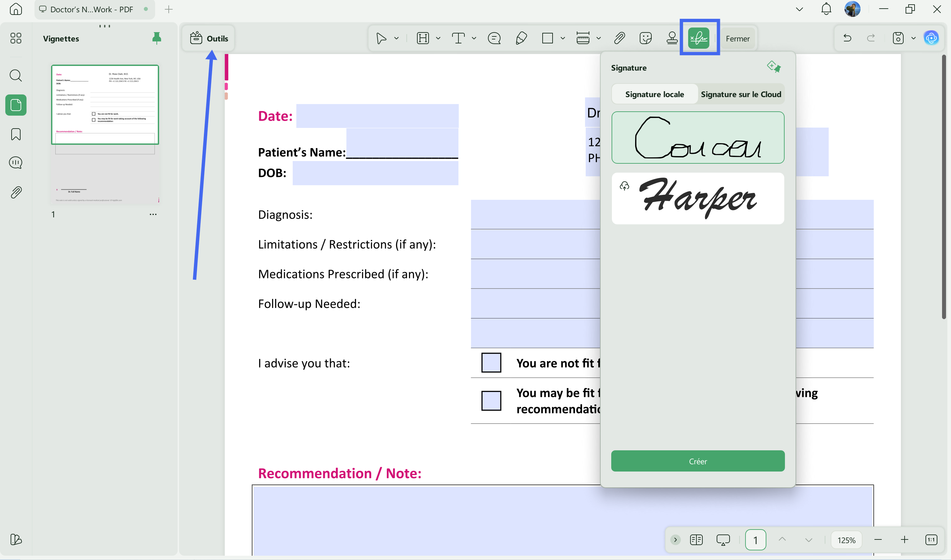
Task: Open the stamp tool
Action: tap(672, 38)
